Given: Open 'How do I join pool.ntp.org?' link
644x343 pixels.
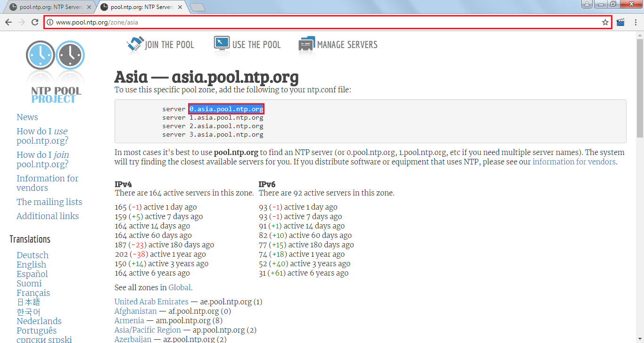Looking at the screenshot, I should pos(43,159).
